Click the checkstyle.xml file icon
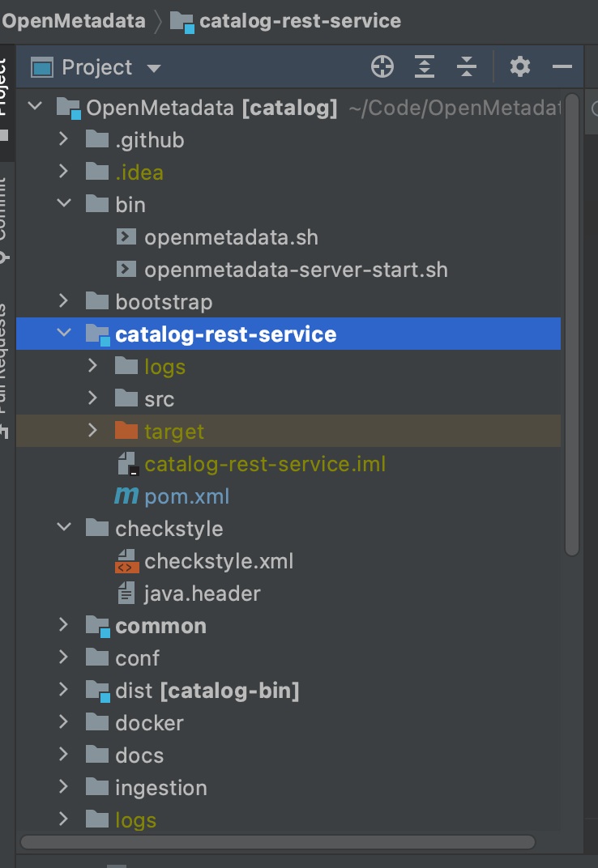This screenshot has width=598, height=868. click(x=126, y=561)
